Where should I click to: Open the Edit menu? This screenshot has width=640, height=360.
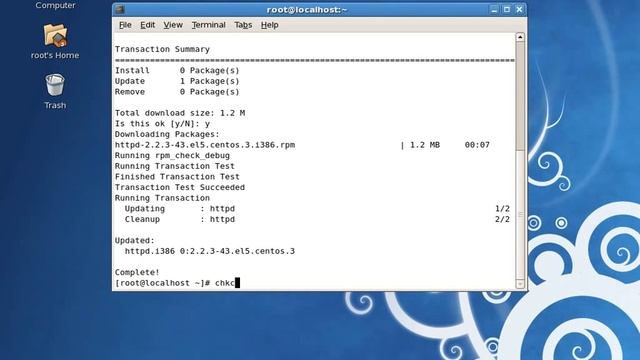pos(147,25)
